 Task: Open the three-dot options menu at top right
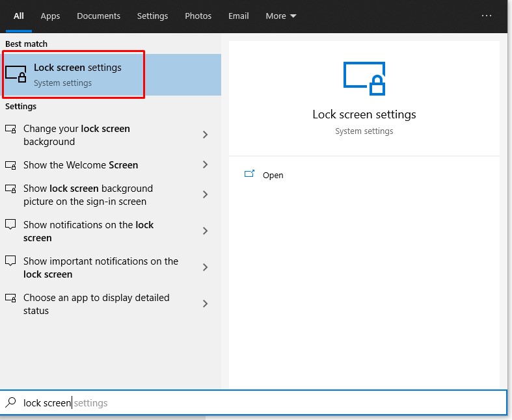click(487, 16)
